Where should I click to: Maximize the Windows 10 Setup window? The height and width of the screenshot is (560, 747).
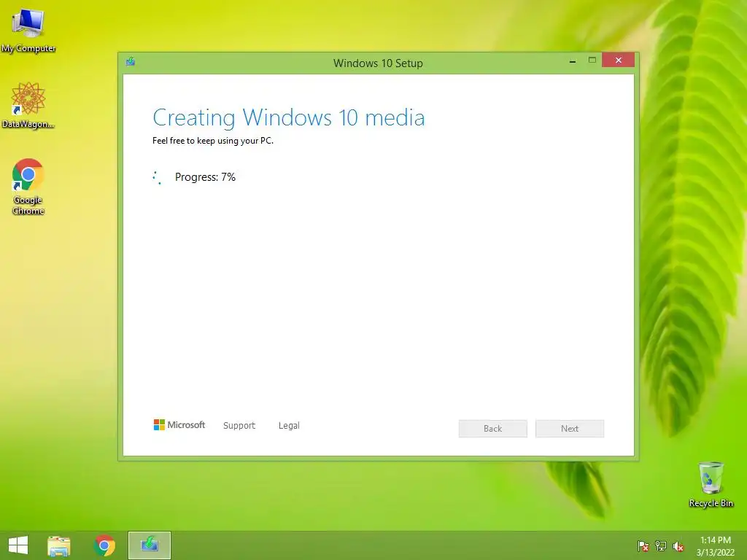point(592,60)
